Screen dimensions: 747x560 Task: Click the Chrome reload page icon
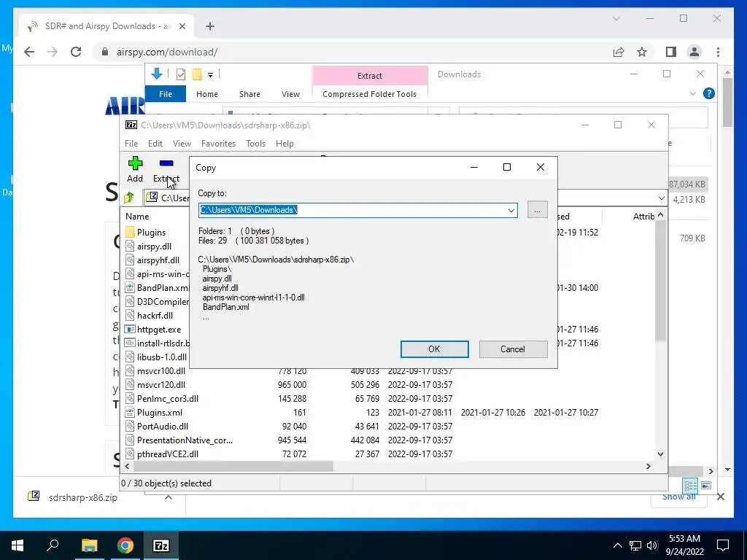click(76, 52)
